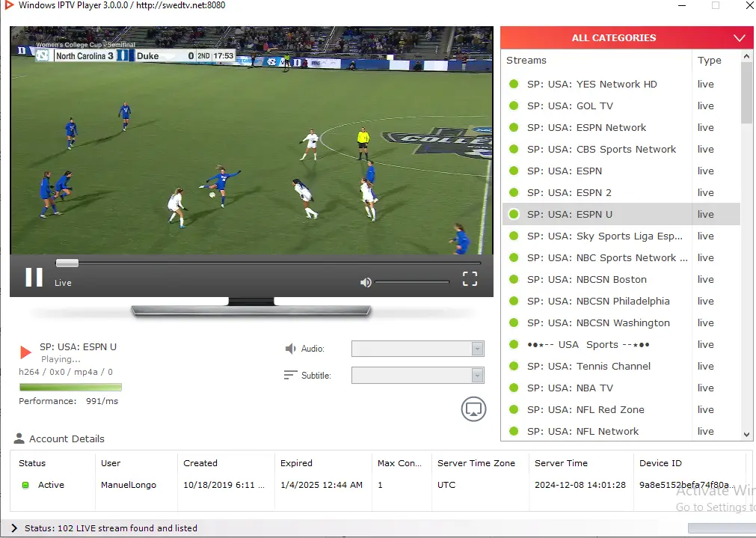Select the NBC Sports Network stream

(621, 257)
